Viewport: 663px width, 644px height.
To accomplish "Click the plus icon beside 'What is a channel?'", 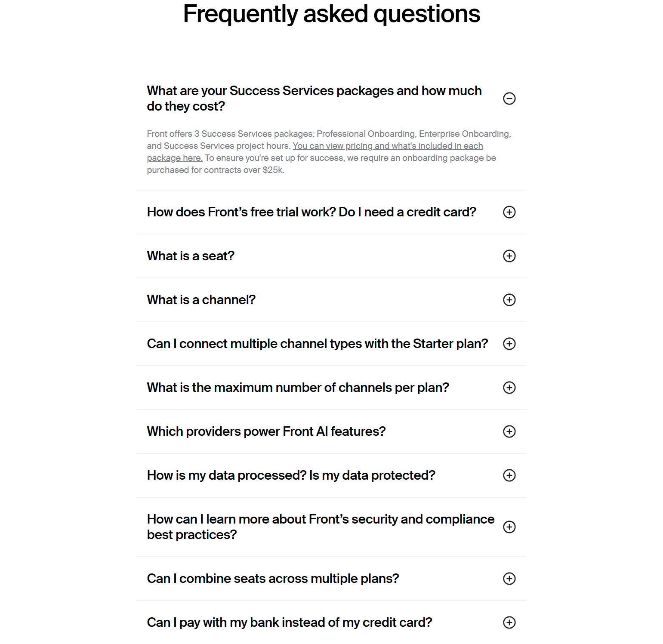I will click(509, 300).
